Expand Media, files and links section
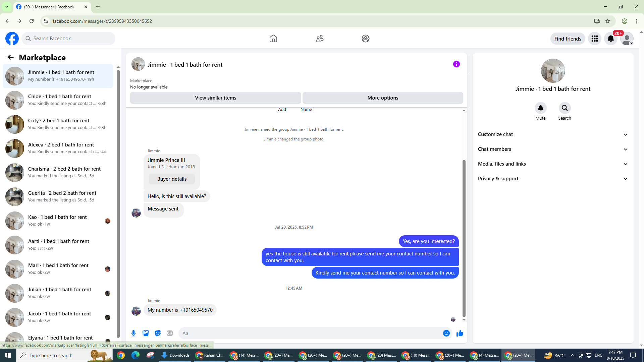This screenshot has width=644, height=362. tap(552, 164)
